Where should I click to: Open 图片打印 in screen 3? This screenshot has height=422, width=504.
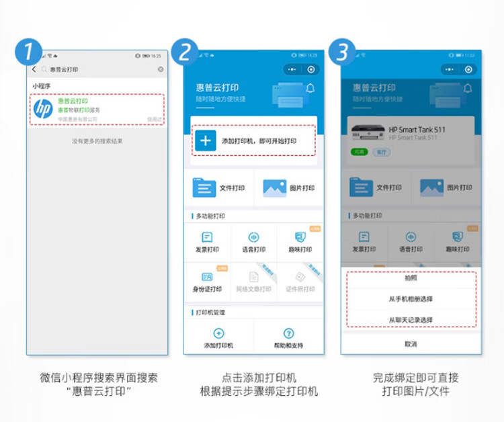pyautogui.click(x=446, y=187)
